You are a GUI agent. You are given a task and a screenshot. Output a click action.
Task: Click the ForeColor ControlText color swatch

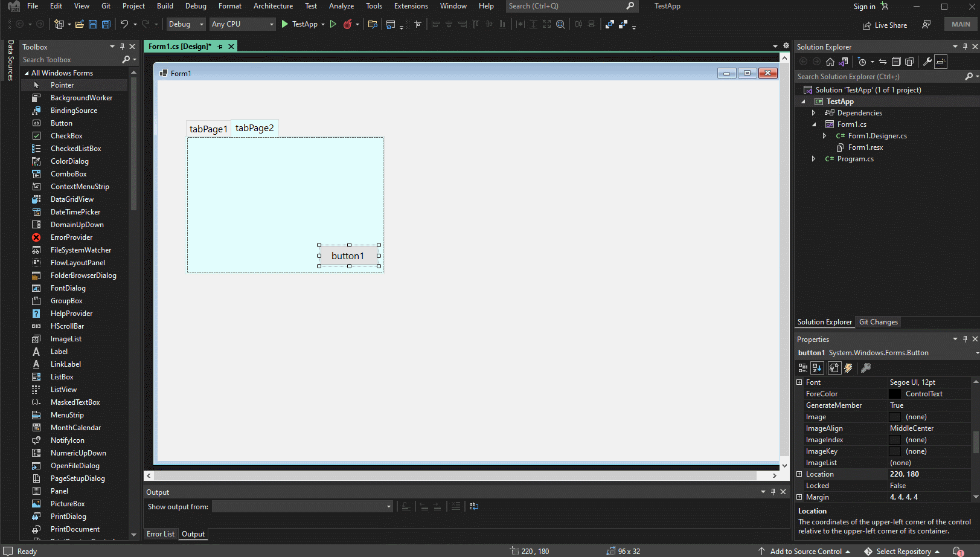[x=894, y=393]
